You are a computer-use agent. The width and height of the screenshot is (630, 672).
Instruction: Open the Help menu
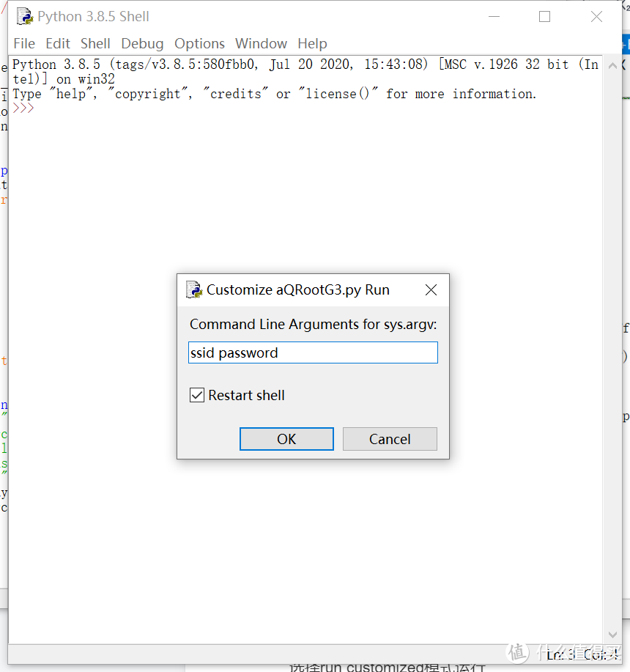(312, 44)
